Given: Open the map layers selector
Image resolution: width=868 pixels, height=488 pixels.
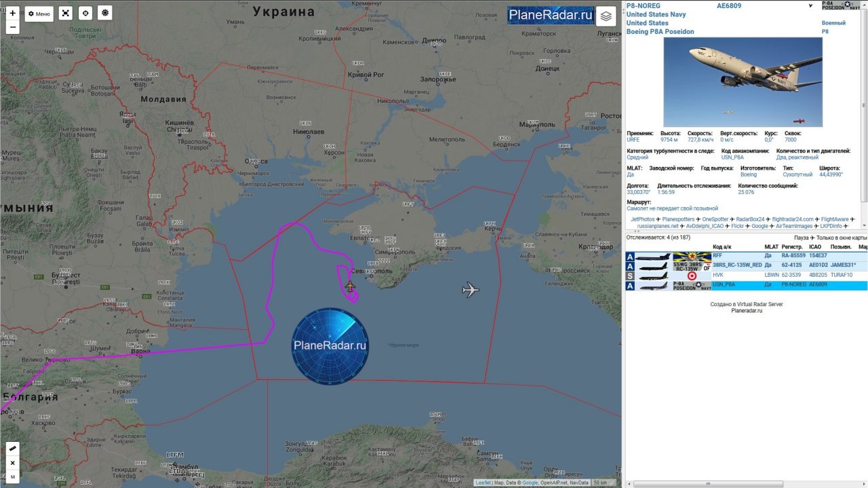Looking at the screenshot, I should (606, 16).
